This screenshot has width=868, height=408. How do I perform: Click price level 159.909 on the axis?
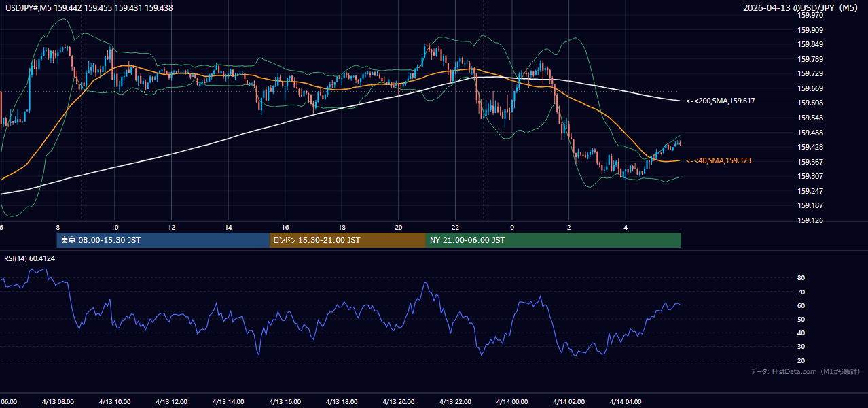pos(810,30)
